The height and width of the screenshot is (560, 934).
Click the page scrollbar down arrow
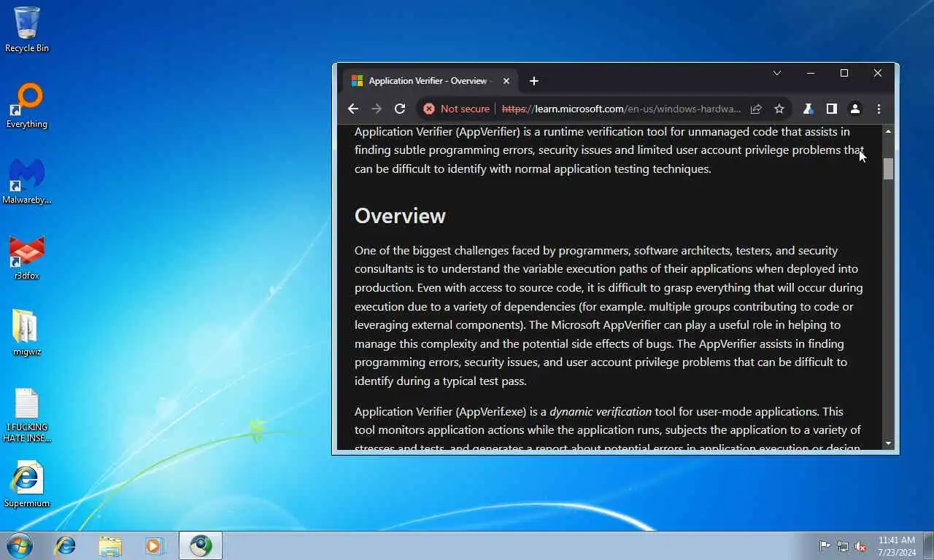click(x=888, y=443)
